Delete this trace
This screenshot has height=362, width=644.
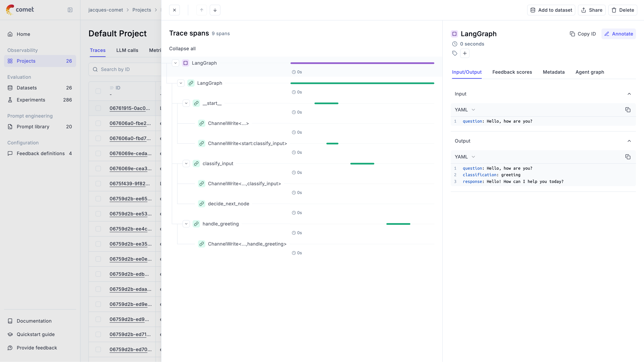tap(623, 10)
